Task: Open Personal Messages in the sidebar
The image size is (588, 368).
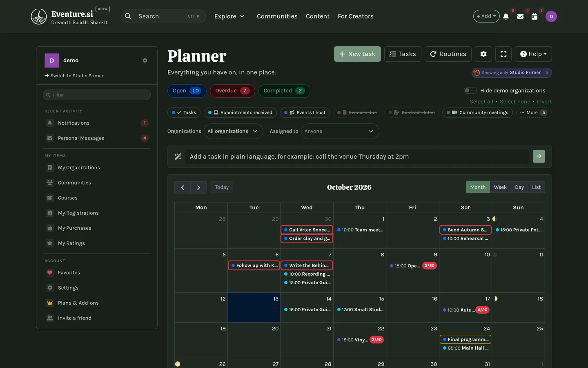Action: (x=97, y=138)
